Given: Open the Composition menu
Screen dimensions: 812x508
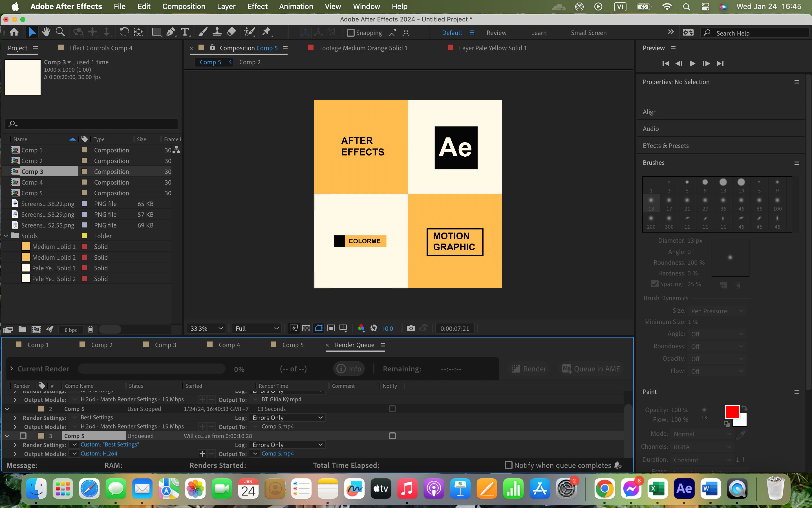Looking at the screenshot, I should click(x=184, y=6).
